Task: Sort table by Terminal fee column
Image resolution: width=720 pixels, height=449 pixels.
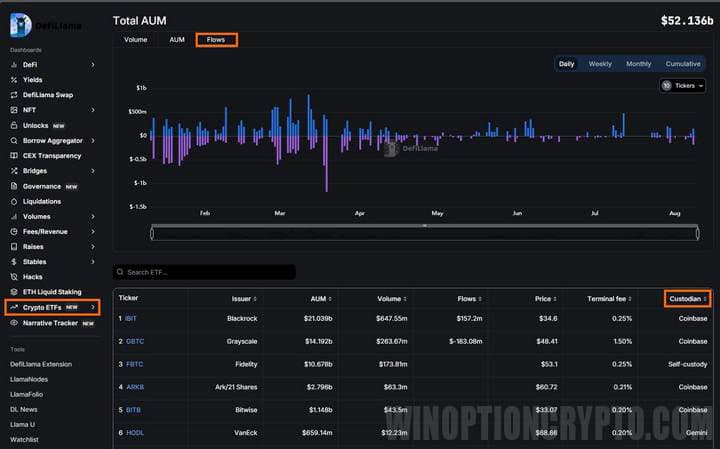Action: [x=610, y=299]
